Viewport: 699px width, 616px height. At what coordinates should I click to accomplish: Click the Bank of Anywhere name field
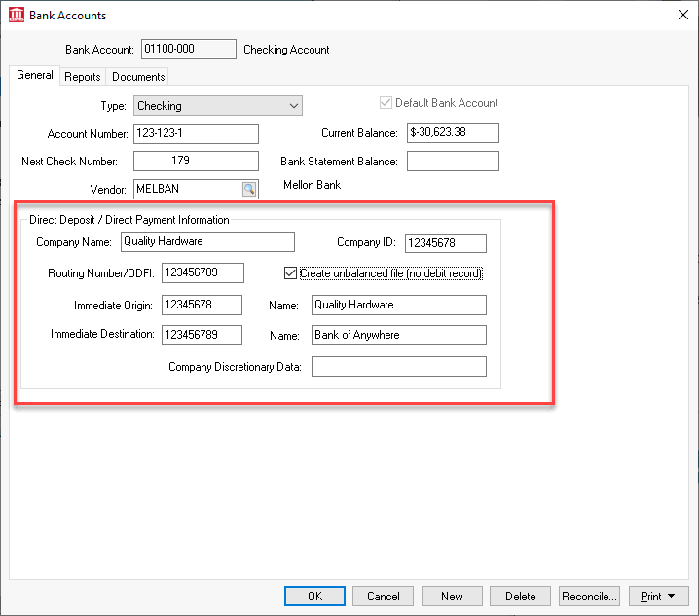pos(399,335)
